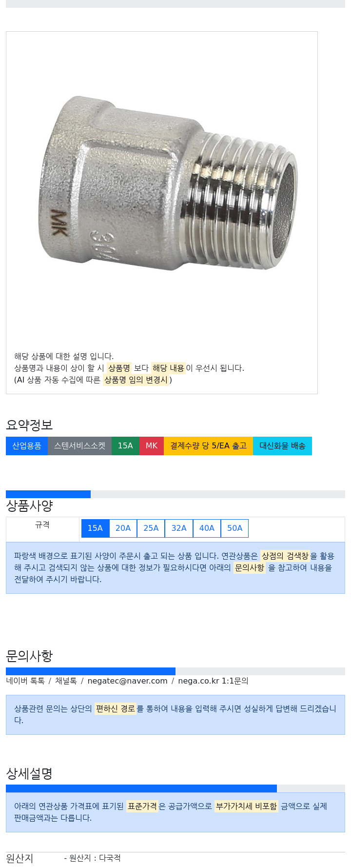Screen dimensions: 351x868
Task: Click the 스텐서비스소켓 tag
Action: pos(79,446)
